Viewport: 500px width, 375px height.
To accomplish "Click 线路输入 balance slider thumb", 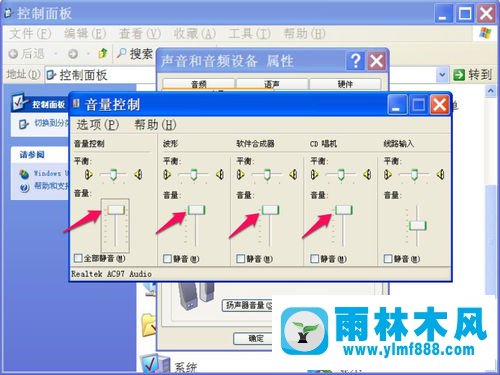I will click(414, 175).
